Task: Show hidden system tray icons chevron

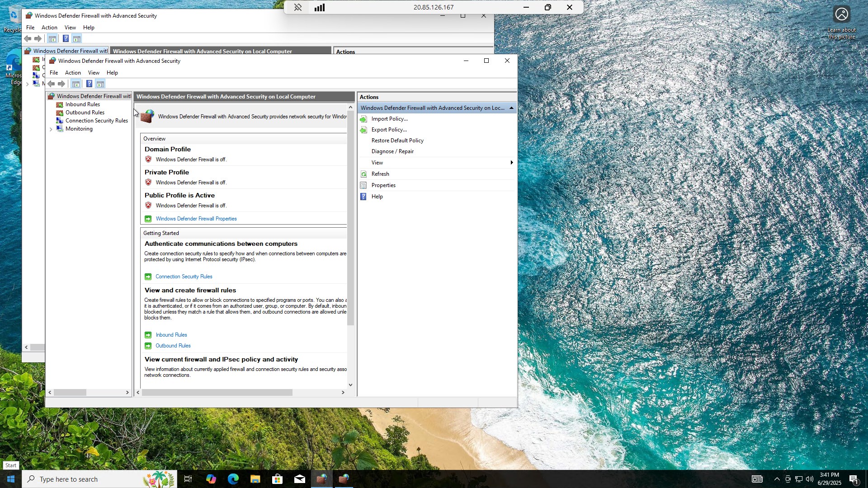Action: [x=777, y=479]
